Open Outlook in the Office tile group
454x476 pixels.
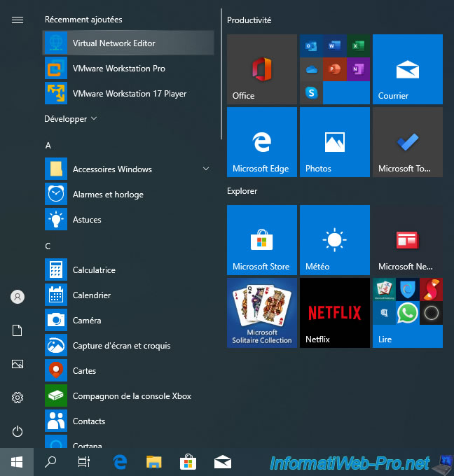pos(311,45)
